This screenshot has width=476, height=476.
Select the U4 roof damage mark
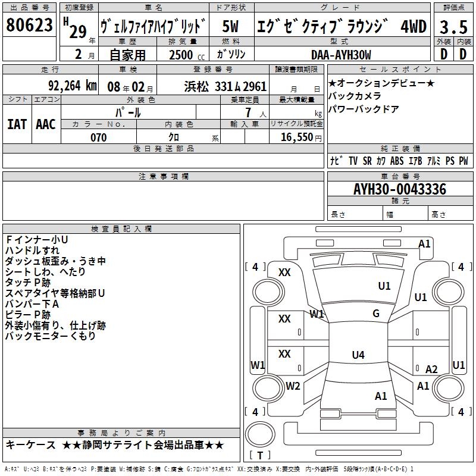click(x=358, y=355)
